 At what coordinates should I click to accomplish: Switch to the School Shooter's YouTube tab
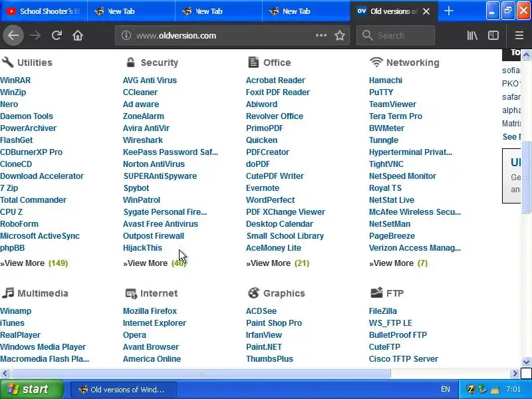click(x=43, y=11)
